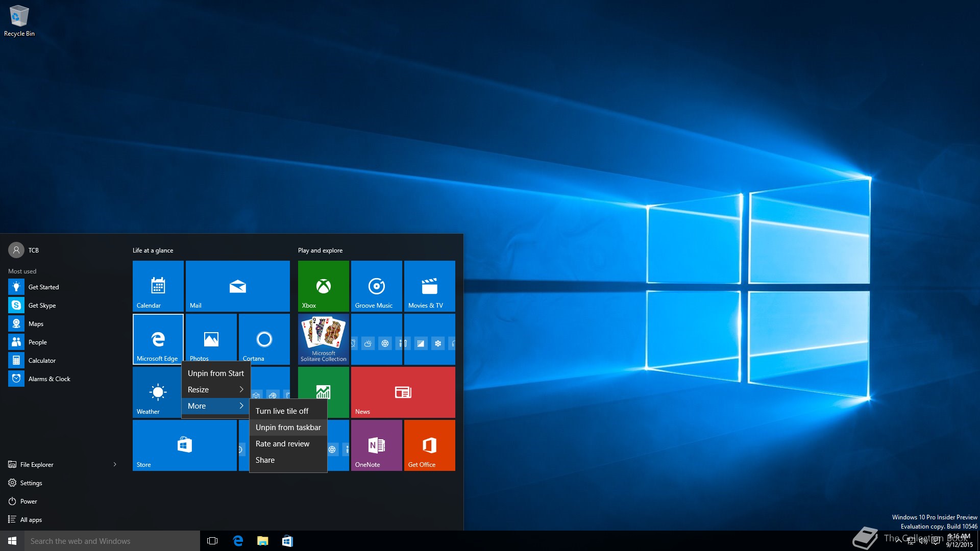Click the taskbar clock showing 9/12/2015
980x551 pixels.
coord(960,541)
